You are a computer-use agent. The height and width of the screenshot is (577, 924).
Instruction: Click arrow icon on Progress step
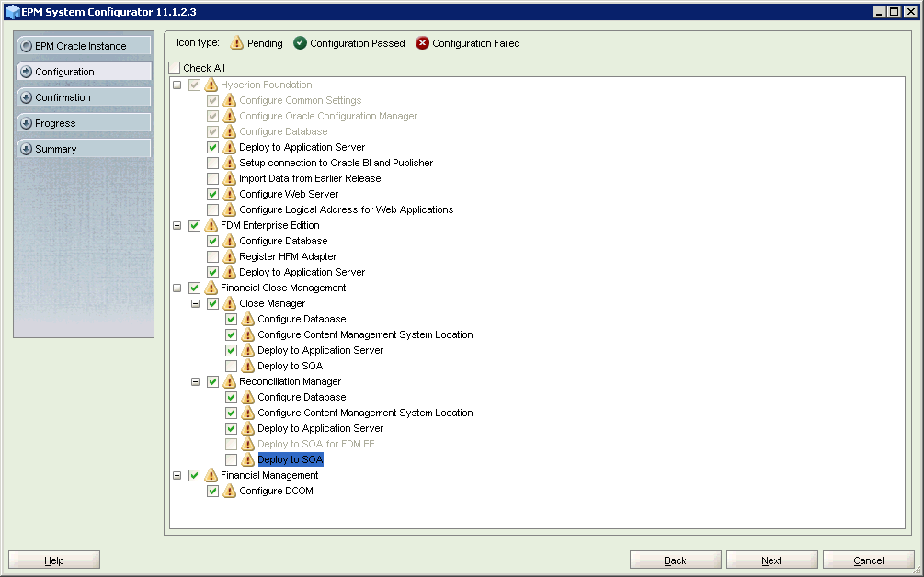pyautogui.click(x=26, y=124)
